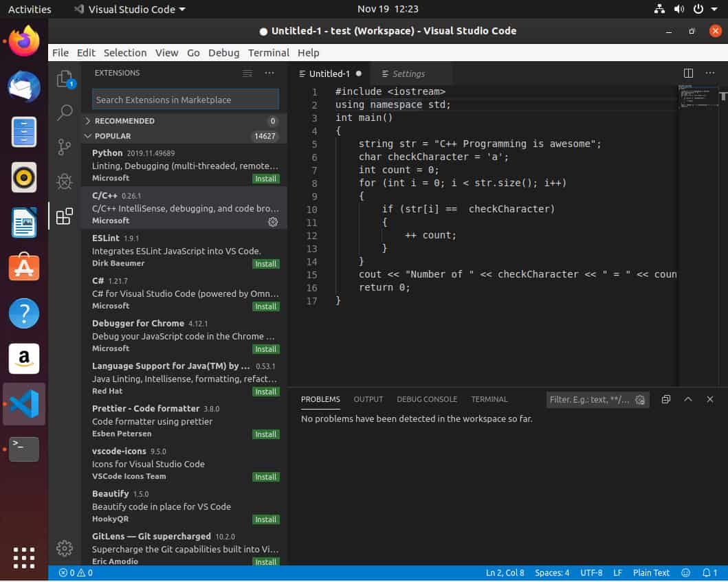This screenshot has width=728, height=582.
Task: Click the Search Extensions in Marketplace field
Action: (x=185, y=100)
